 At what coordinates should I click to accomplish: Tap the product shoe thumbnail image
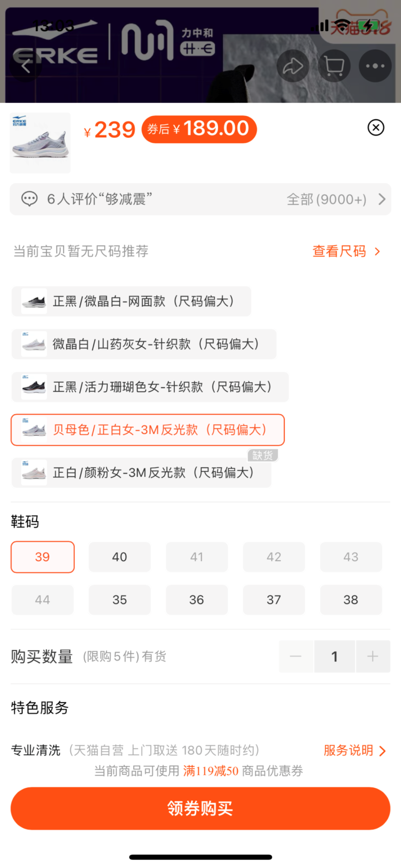click(40, 142)
